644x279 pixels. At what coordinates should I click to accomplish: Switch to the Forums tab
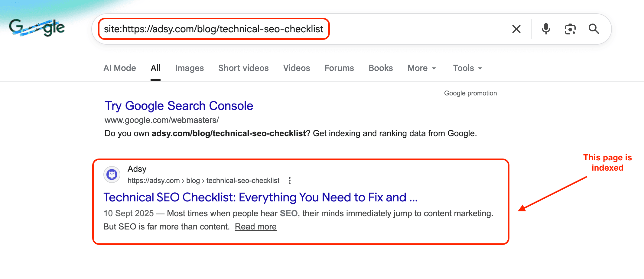[339, 68]
